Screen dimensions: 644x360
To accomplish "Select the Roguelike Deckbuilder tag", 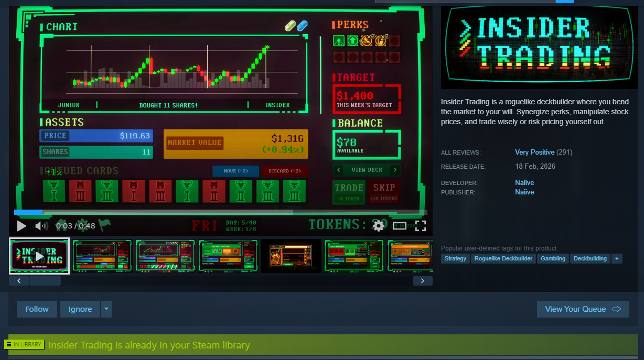I will coord(503,258).
